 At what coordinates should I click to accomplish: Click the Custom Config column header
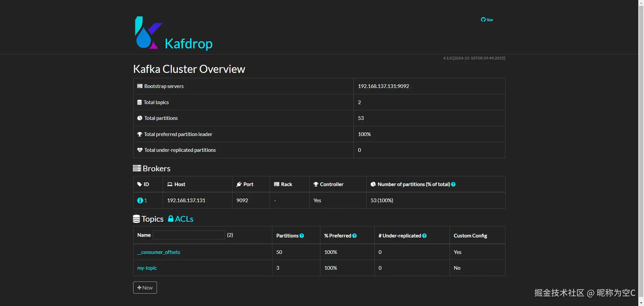point(470,235)
